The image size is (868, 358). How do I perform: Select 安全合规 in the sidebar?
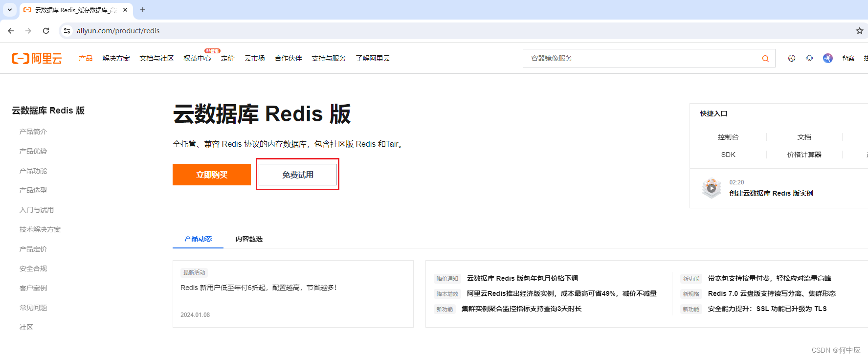pyautogui.click(x=33, y=268)
